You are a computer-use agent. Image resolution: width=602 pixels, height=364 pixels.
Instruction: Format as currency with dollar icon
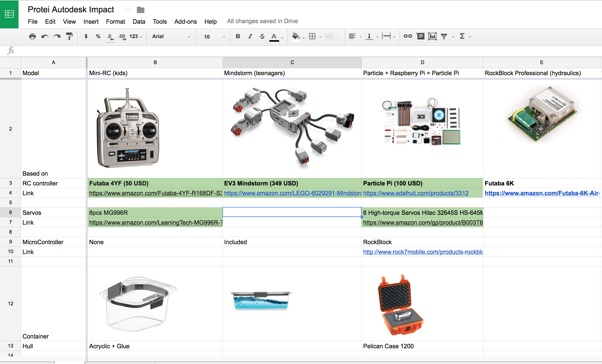click(x=86, y=36)
